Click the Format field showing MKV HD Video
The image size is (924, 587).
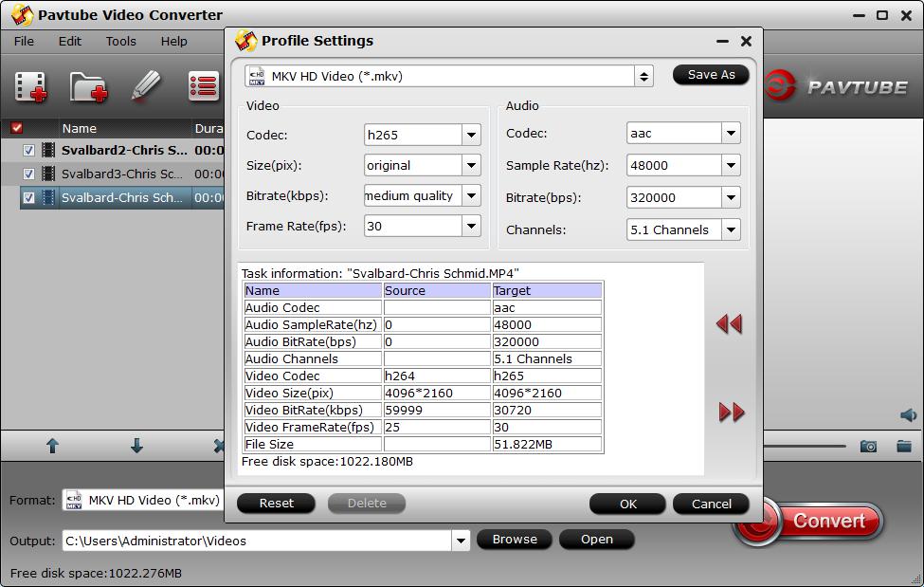click(143, 501)
